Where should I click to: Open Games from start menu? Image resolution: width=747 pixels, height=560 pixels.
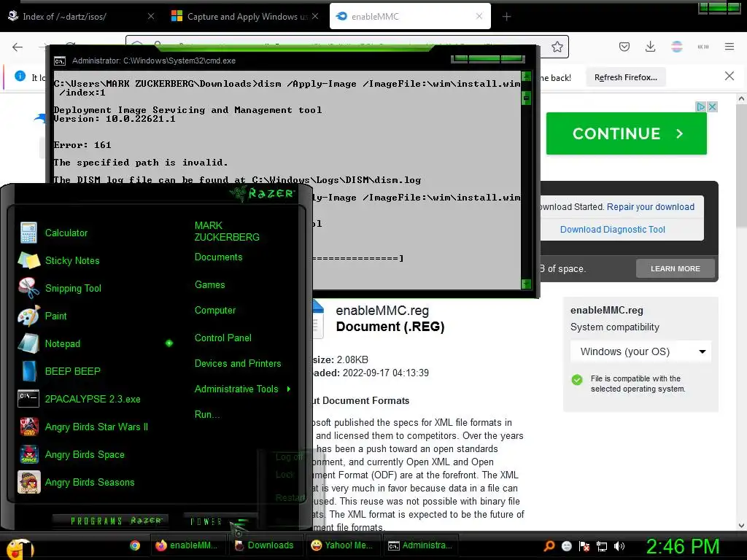209,285
